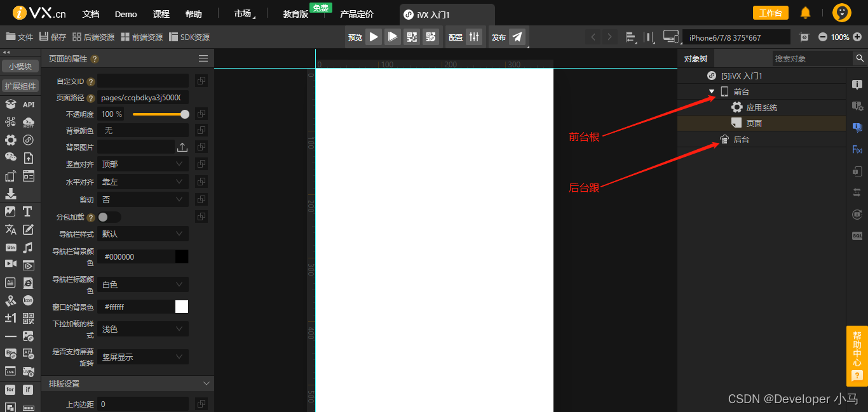This screenshot has width=868, height=412.
Task: Click 产品定价 in top navigation
Action: (x=356, y=14)
